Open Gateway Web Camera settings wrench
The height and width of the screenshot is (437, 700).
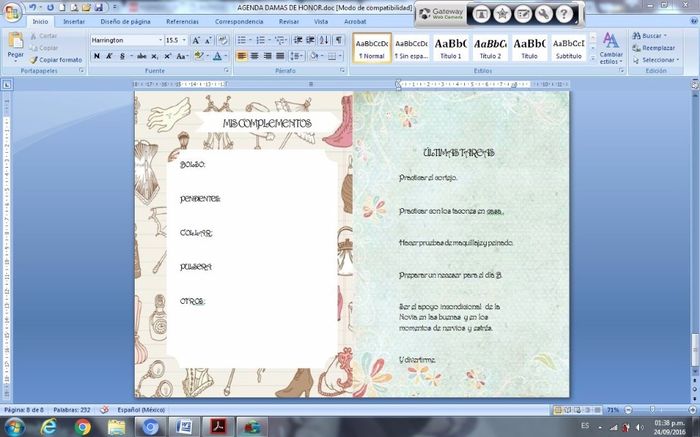tap(543, 14)
